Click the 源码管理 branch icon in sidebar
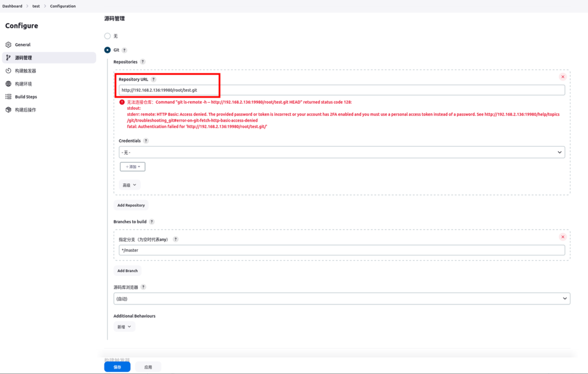Image resolution: width=588 pixels, height=374 pixels. coord(8,58)
